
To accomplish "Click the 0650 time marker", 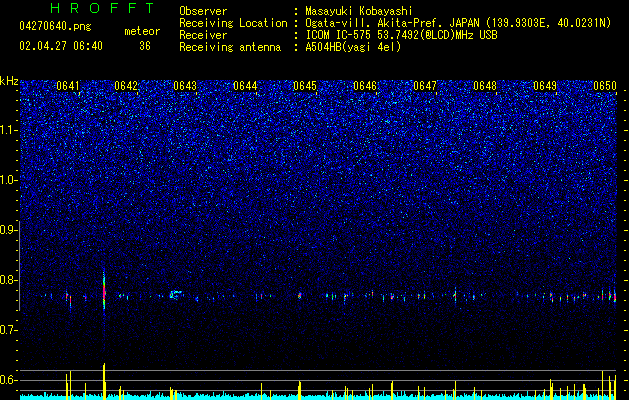I will pos(605,86).
